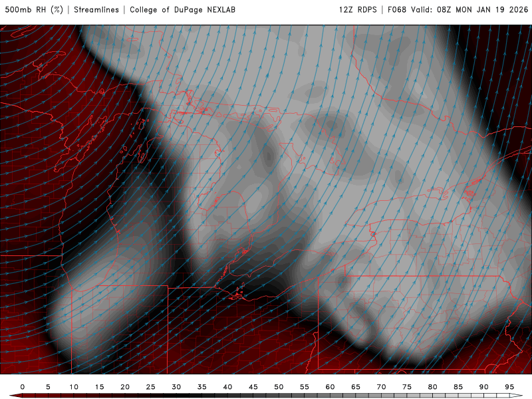The height and width of the screenshot is (399, 532).
Task: Click the colorbar label '80'
Action: pos(433,387)
